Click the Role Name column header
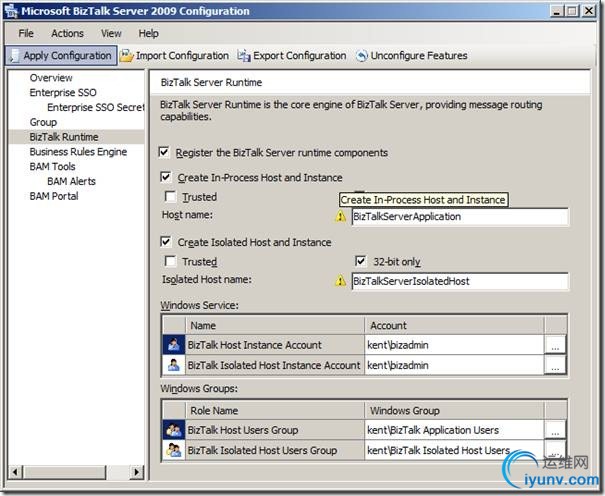 [275, 410]
